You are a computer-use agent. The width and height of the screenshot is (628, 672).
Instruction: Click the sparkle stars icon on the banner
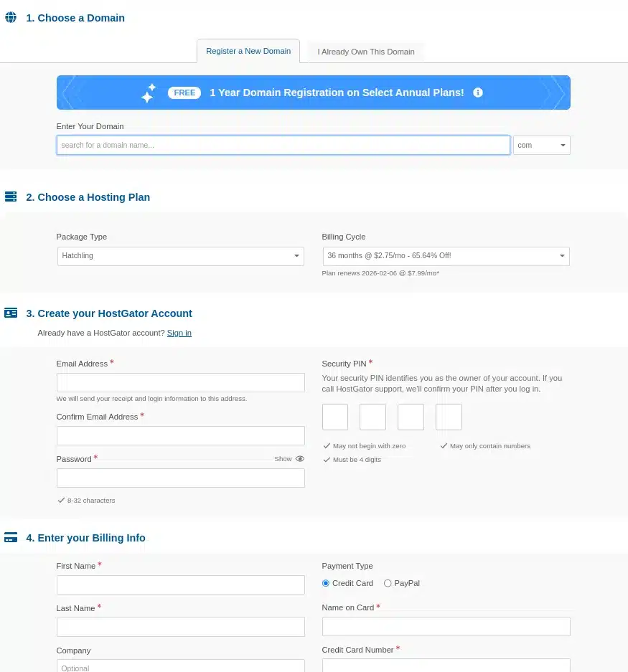(x=149, y=93)
